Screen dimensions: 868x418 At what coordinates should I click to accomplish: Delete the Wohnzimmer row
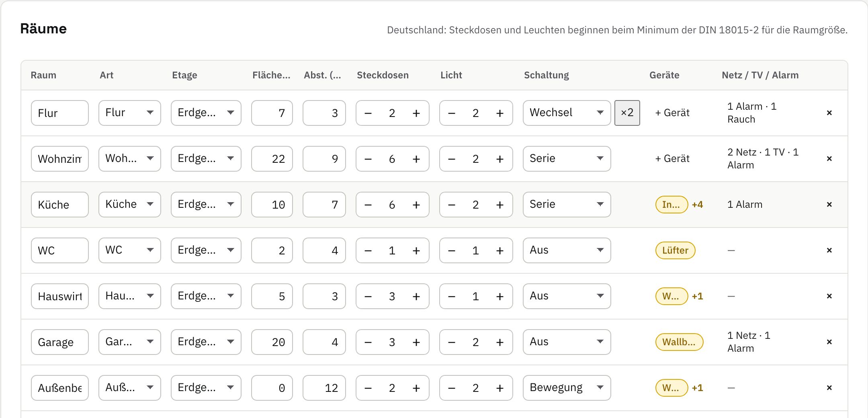click(829, 159)
